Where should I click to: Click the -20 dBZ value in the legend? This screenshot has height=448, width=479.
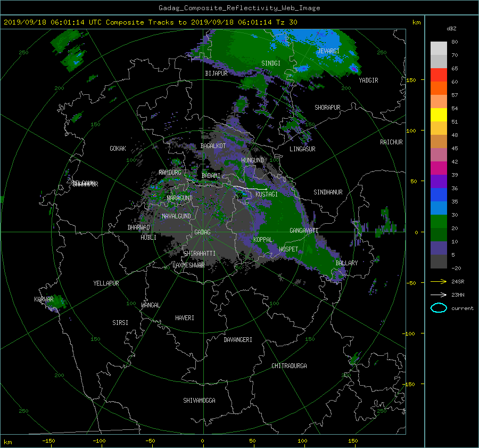click(x=456, y=268)
